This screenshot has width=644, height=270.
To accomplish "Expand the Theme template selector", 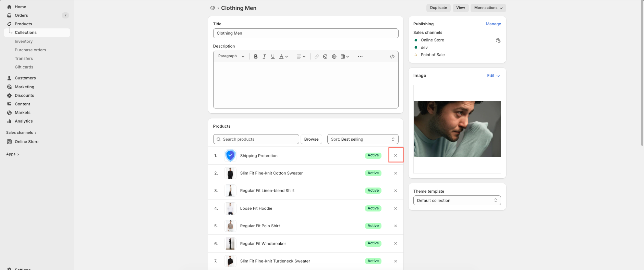I will click(457, 201).
